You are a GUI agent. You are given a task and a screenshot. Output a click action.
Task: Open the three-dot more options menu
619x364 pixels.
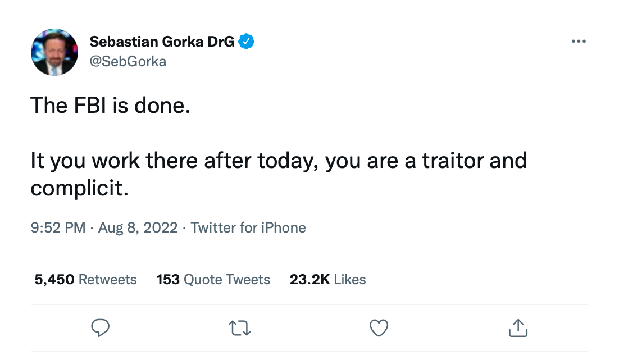point(578,42)
